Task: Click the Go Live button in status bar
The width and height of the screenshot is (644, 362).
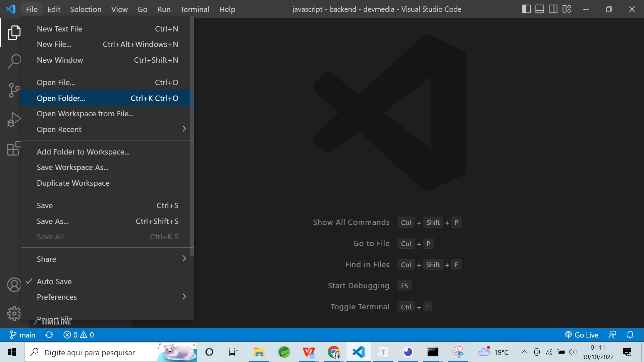Action: pyautogui.click(x=582, y=335)
